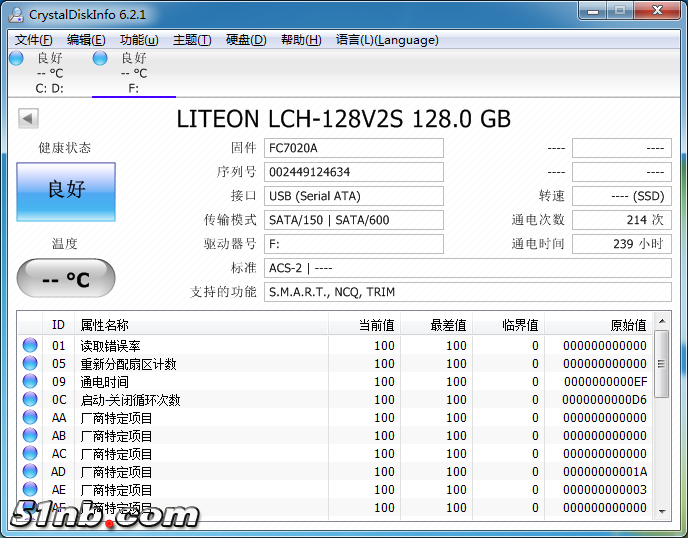Open the 帮助(H) menu
This screenshot has width=688, height=538.
pos(301,40)
